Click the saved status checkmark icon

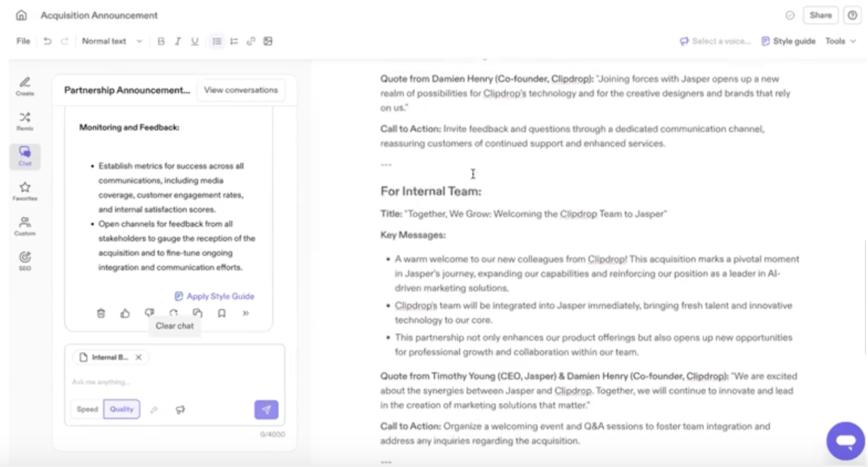(790, 15)
